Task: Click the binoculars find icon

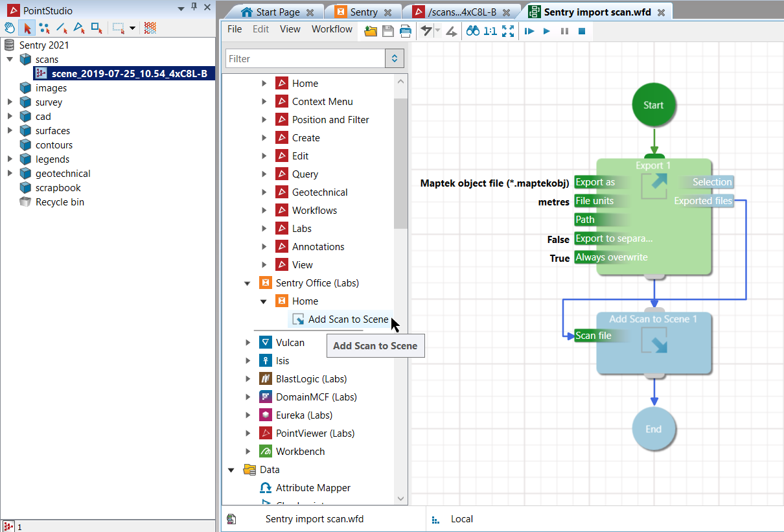Action: point(473,30)
